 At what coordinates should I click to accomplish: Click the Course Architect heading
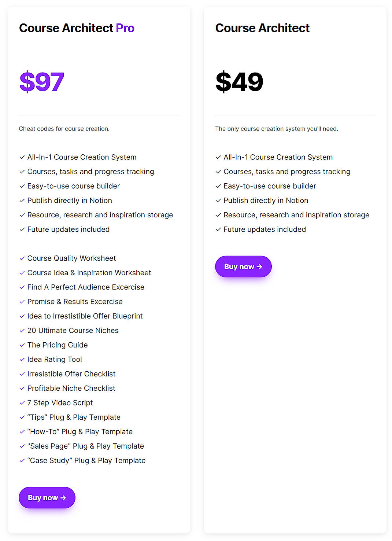tap(262, 28)
